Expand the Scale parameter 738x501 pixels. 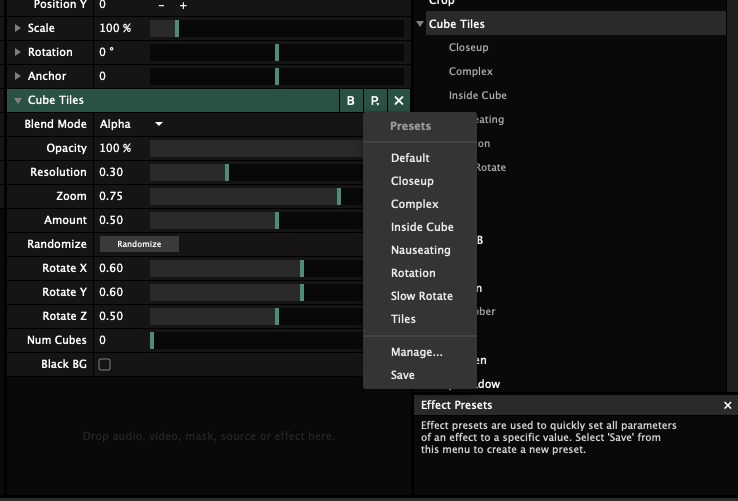click(x=17, y=28)
